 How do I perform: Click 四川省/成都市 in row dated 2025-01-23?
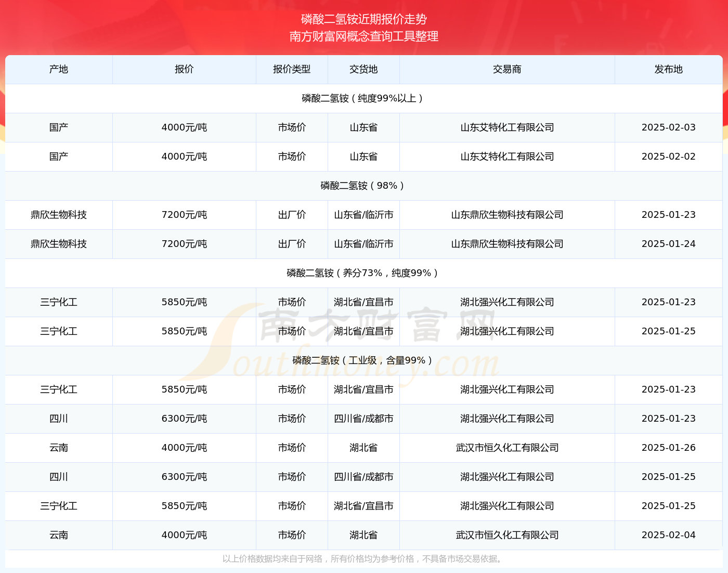[x=363, y=419]
